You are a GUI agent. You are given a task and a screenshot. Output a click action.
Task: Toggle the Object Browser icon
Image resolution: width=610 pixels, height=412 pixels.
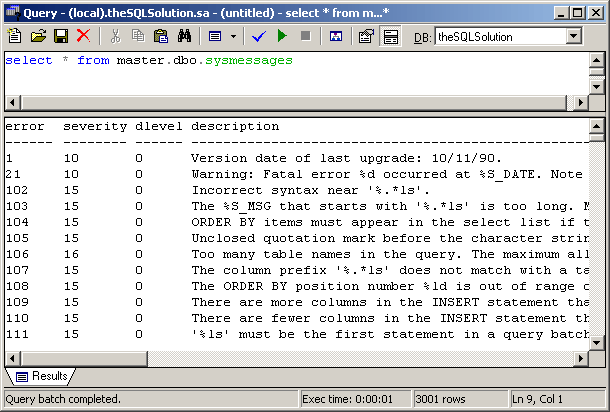click(x=336, y=37)
